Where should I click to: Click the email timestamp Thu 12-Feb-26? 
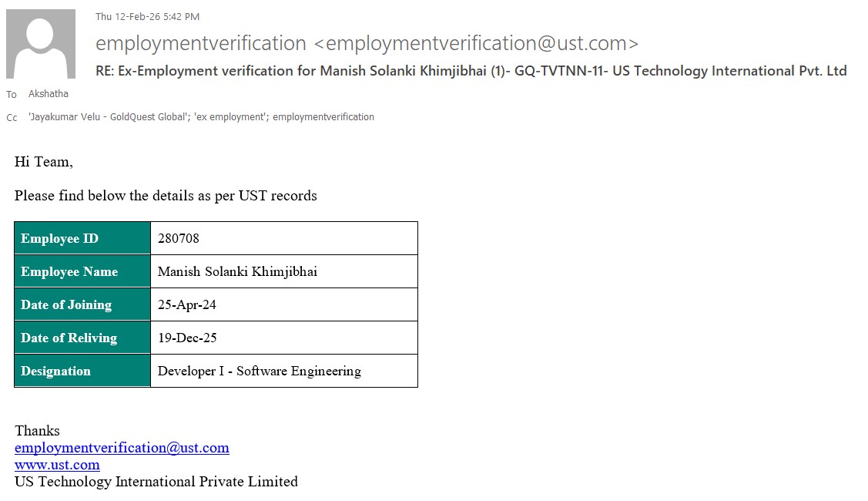coord(147,16)
